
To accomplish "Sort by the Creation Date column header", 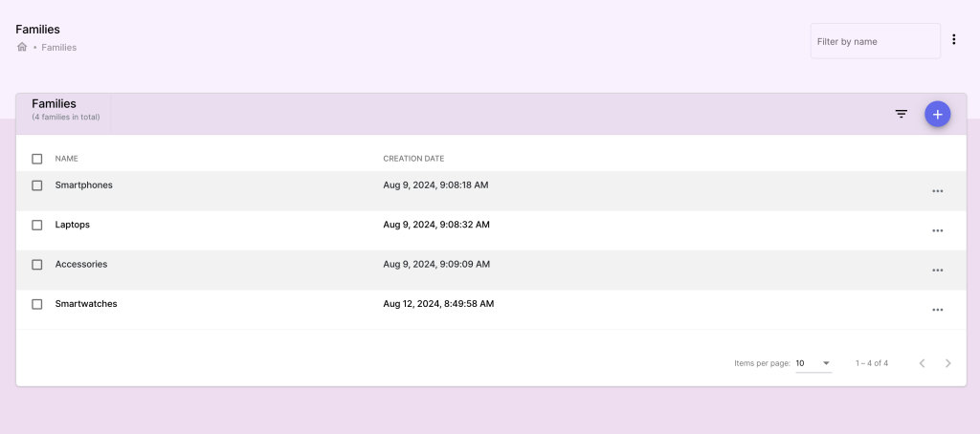I will coord(413,159).
